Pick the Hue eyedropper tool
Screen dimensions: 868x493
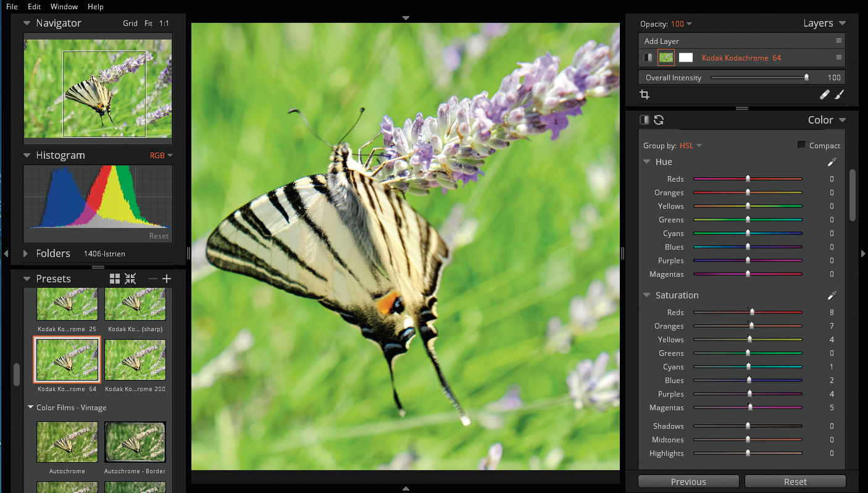coord(832,162)
